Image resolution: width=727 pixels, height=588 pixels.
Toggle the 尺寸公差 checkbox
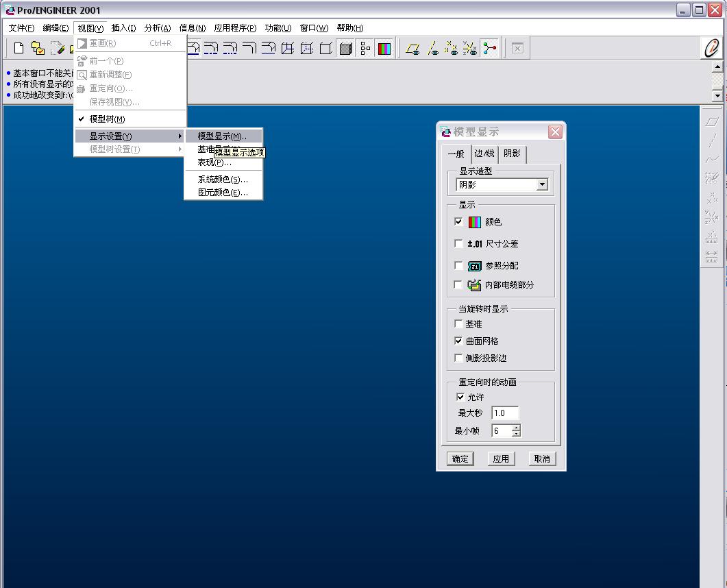(x=458, y=243)
